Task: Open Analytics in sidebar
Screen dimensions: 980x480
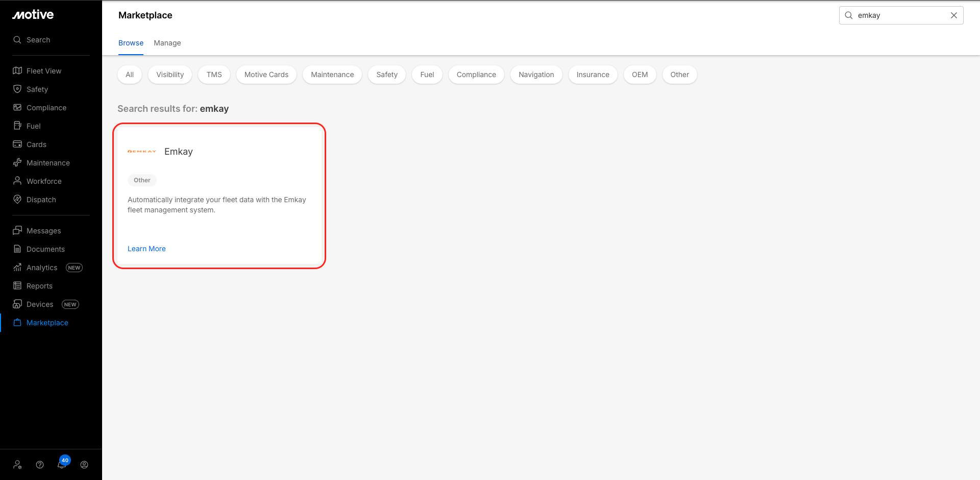Action: 42,268
